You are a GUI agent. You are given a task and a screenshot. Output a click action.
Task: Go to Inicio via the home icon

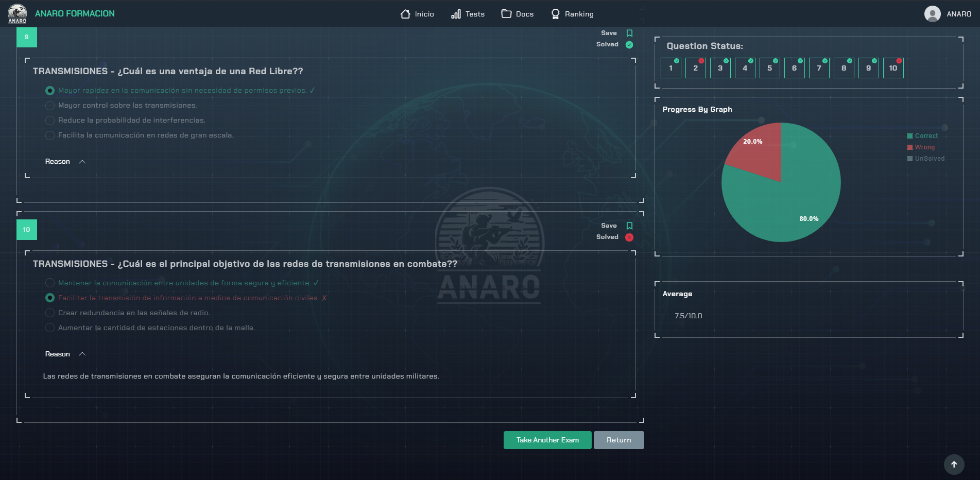coord(405,14)
